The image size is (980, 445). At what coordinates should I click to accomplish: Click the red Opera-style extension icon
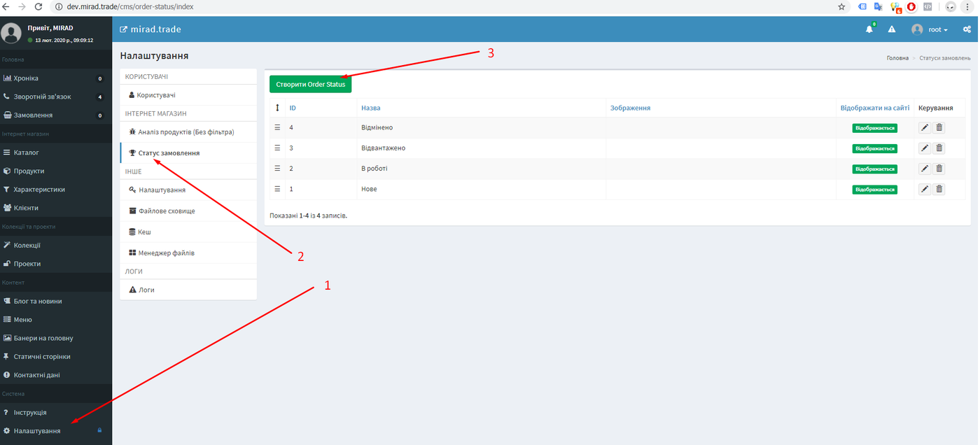(911, 6)
